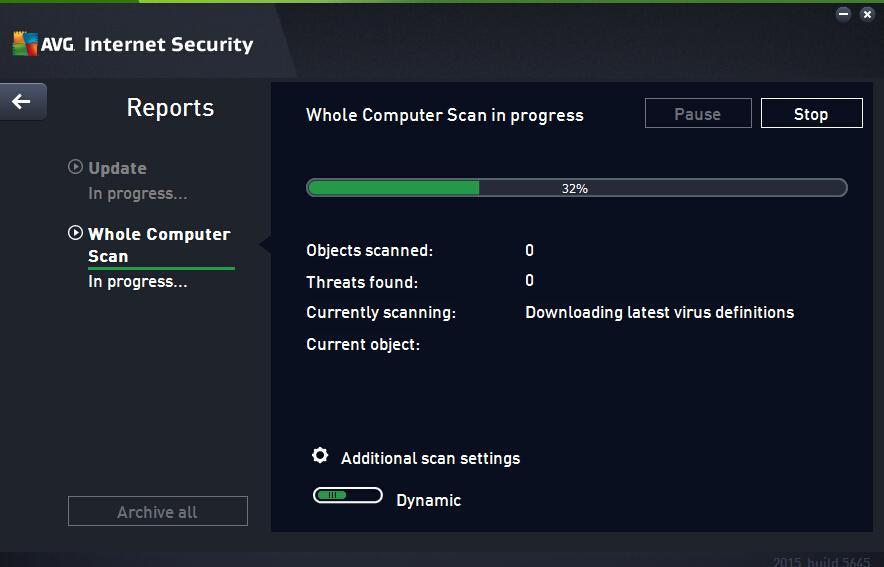Click the Dynamic label next to the switch
Screen dimensions: 884x567
click(428, 500)
